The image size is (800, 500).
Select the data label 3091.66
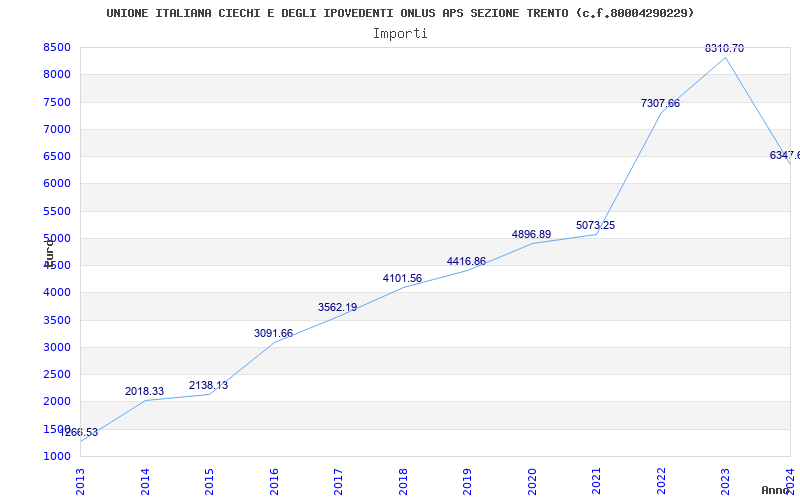click(x=273, y=333)
